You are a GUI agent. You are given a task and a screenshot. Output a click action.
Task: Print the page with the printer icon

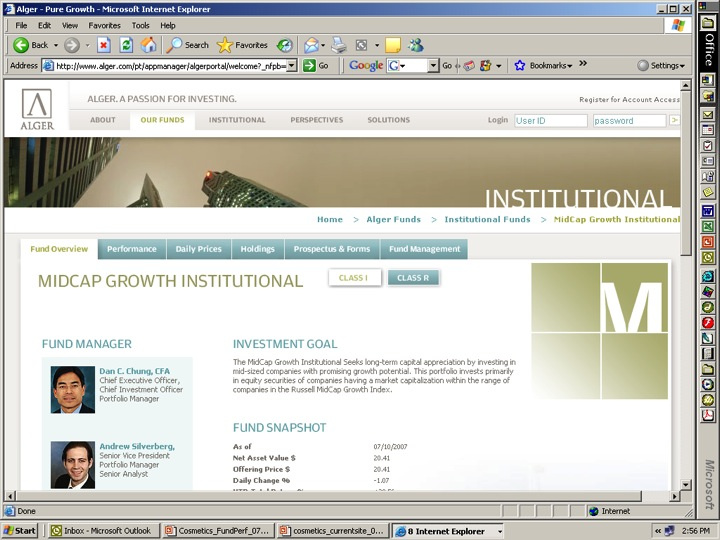pyautogui.click(x=339, y=45)
